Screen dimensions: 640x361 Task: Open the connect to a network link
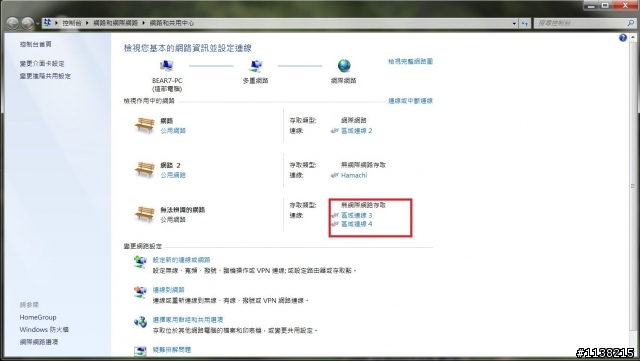pos(169,290)
